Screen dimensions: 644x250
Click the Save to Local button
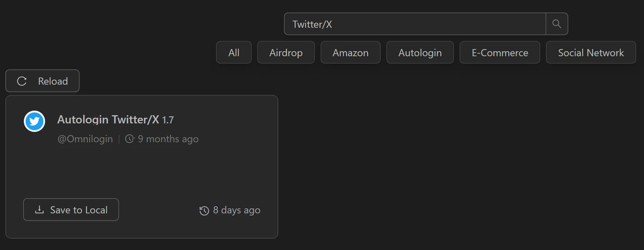click(x=71, y=209)
